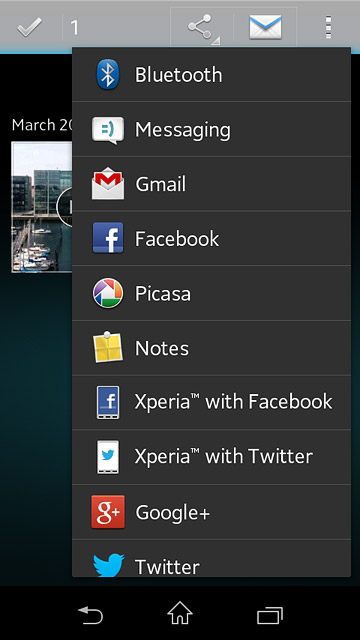Screen dimensions: 360x640
Task: Select the Picasa pinwheel icon
Action: click(x=108, y=293)
